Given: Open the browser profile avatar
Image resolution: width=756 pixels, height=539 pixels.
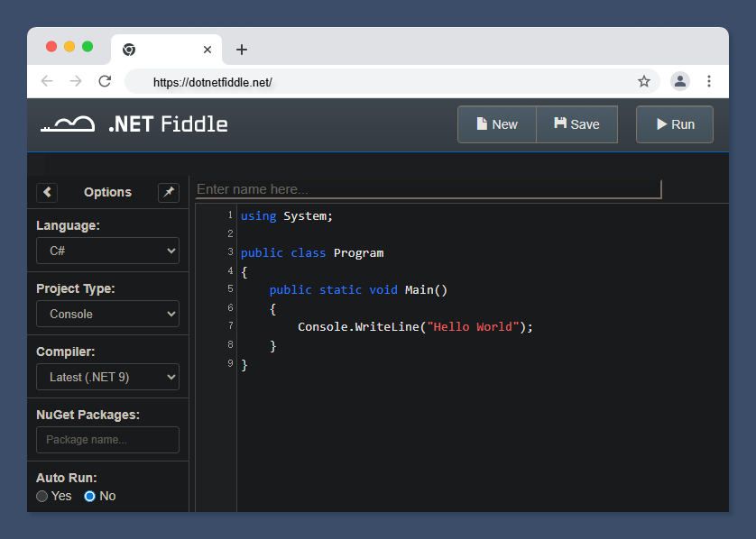Looking at the screenshot, I should (x=680, y=81).
